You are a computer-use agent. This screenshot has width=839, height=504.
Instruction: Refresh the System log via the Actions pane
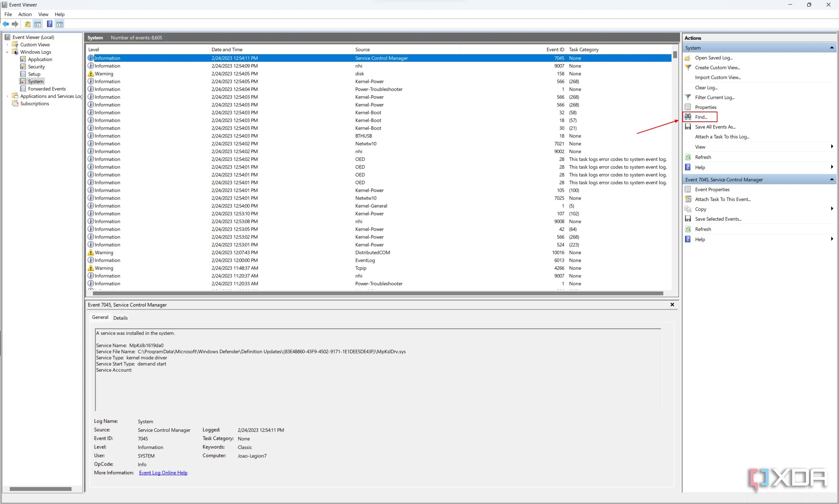[x=703, y=156]
